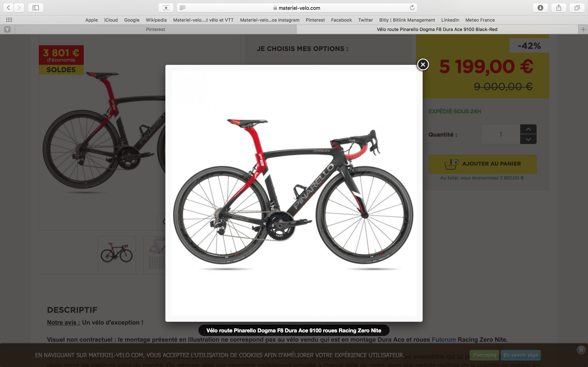Viewport: 588px width, 367px height.
Task: Navigate back to the previous page
Action: (8, 8)
